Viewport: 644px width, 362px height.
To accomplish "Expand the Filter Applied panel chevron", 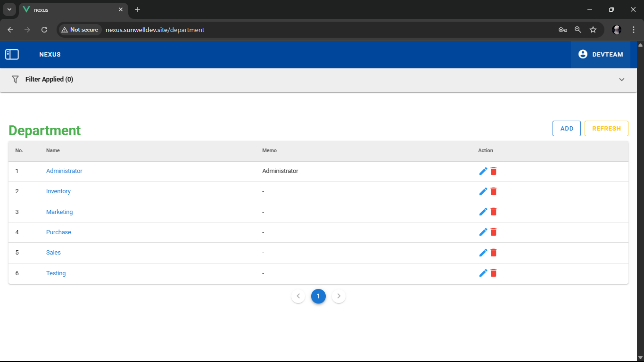I will (x=621, y=80).
